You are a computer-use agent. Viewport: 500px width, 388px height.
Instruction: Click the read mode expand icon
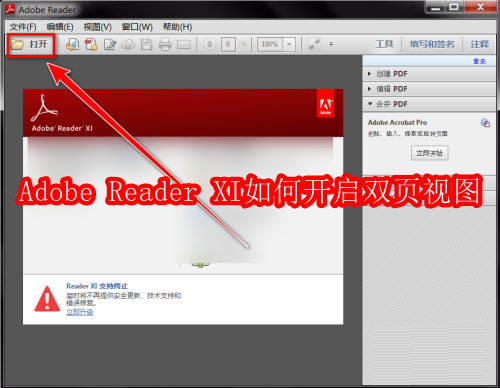pos(314,44)
